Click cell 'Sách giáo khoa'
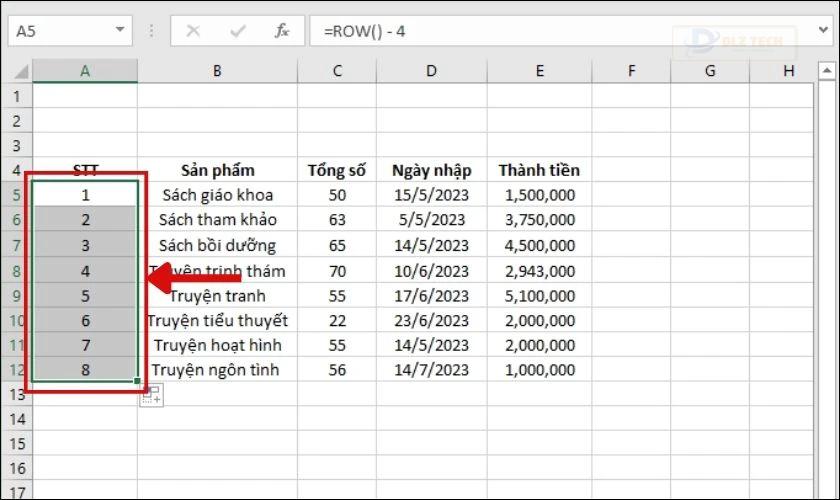840x500 pixels. click(218, 195)
